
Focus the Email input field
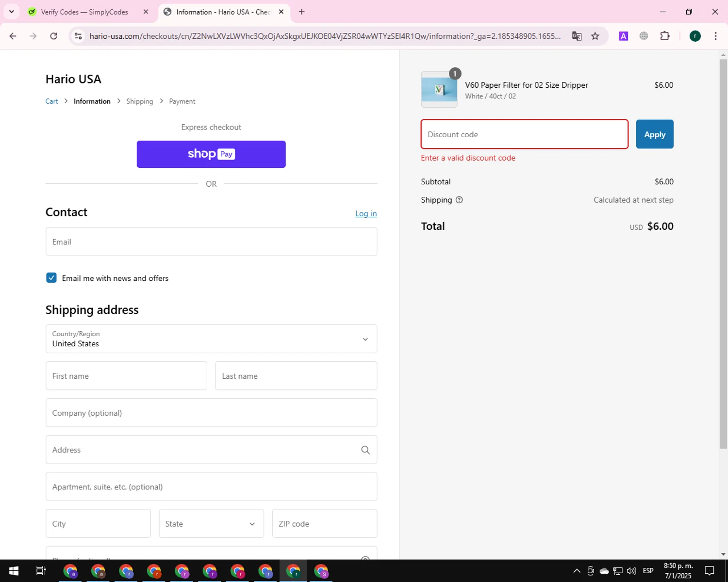[211, 242]
